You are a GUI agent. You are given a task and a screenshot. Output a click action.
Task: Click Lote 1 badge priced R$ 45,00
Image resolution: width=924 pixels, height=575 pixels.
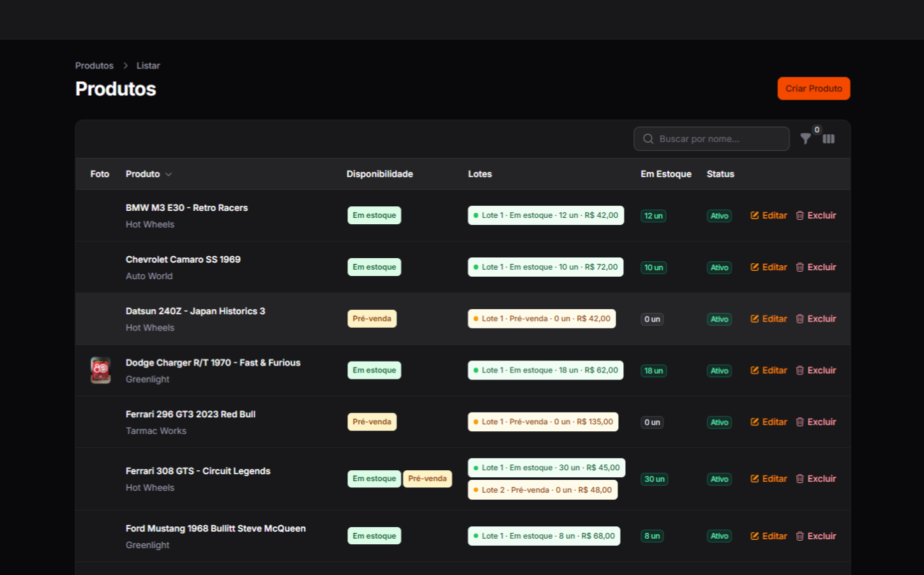[547, 468]
